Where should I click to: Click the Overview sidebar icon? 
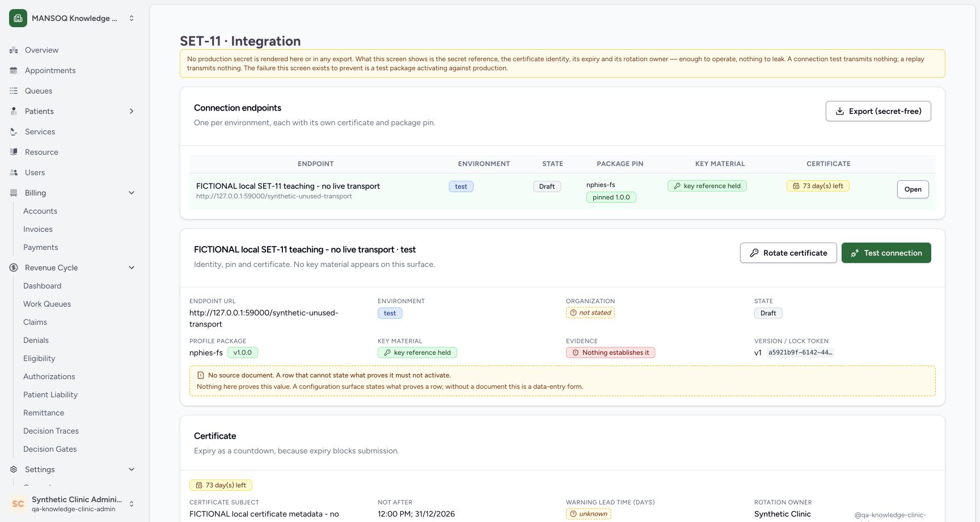click(14, 50)
